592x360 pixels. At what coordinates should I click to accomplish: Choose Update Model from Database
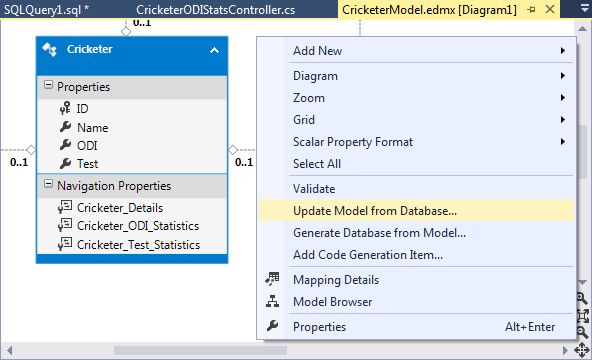pyautogui.click(x=416, y=211)
